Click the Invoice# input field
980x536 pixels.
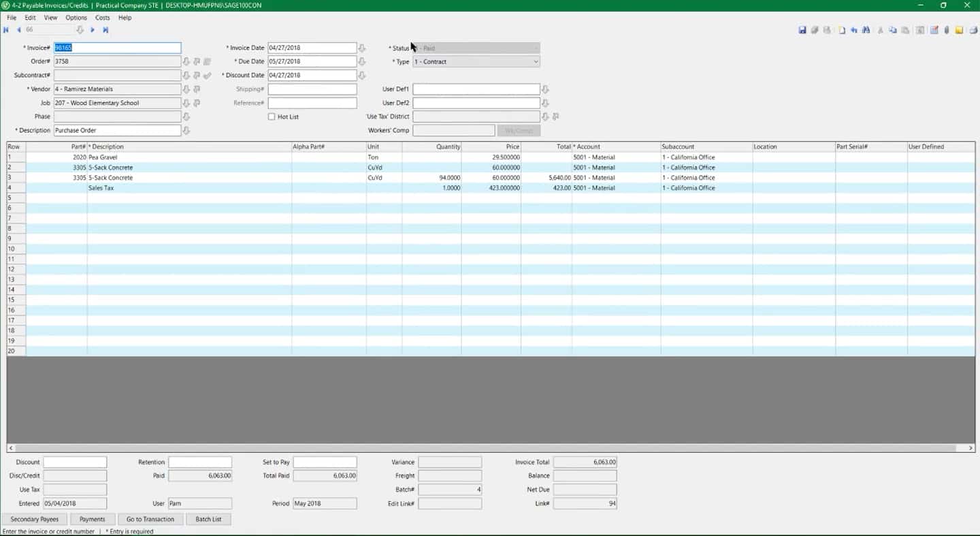click(117, 48)
